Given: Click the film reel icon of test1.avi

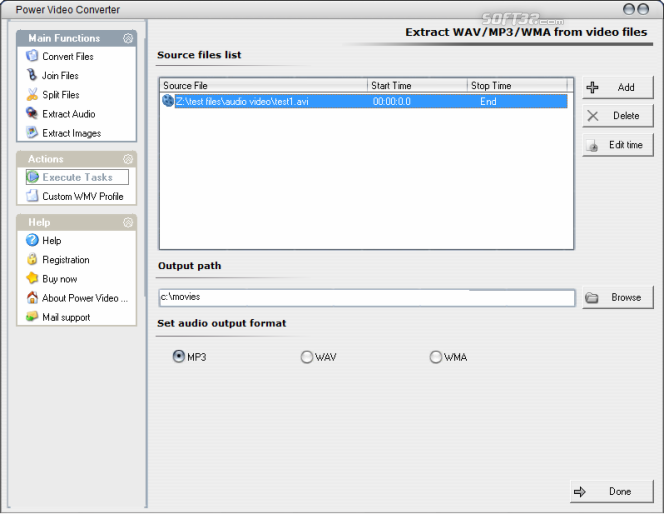Looking at the screenshot, I should point(168,101).
